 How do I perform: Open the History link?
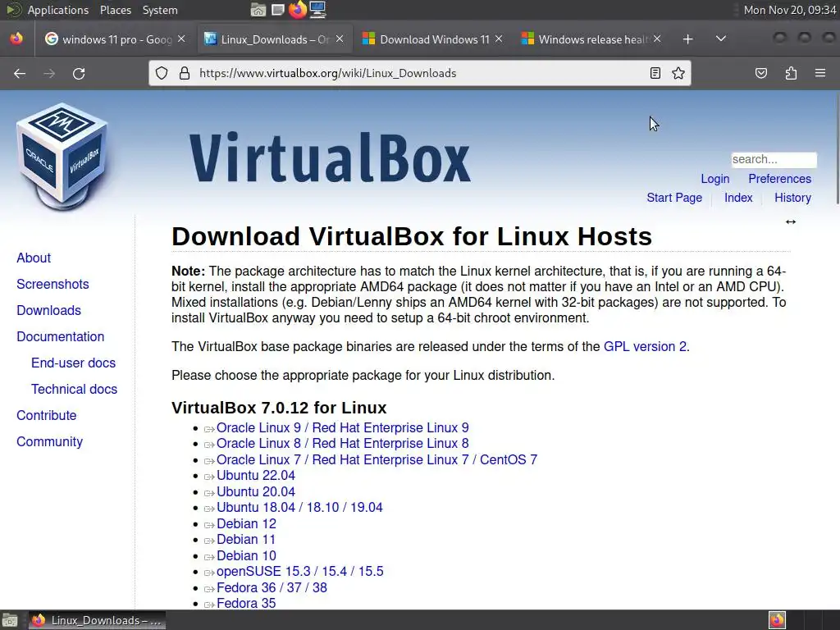point(792,198)
